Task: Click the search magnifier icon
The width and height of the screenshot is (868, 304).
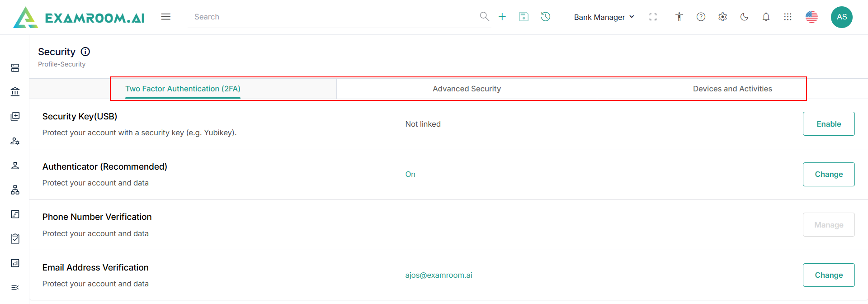Action: pos(484,17)
